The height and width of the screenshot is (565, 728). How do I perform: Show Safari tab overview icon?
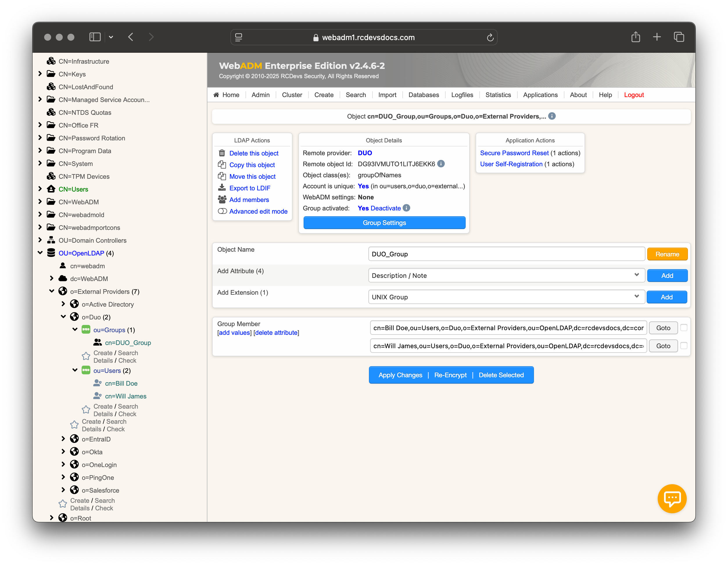click(x=679, y=37)
